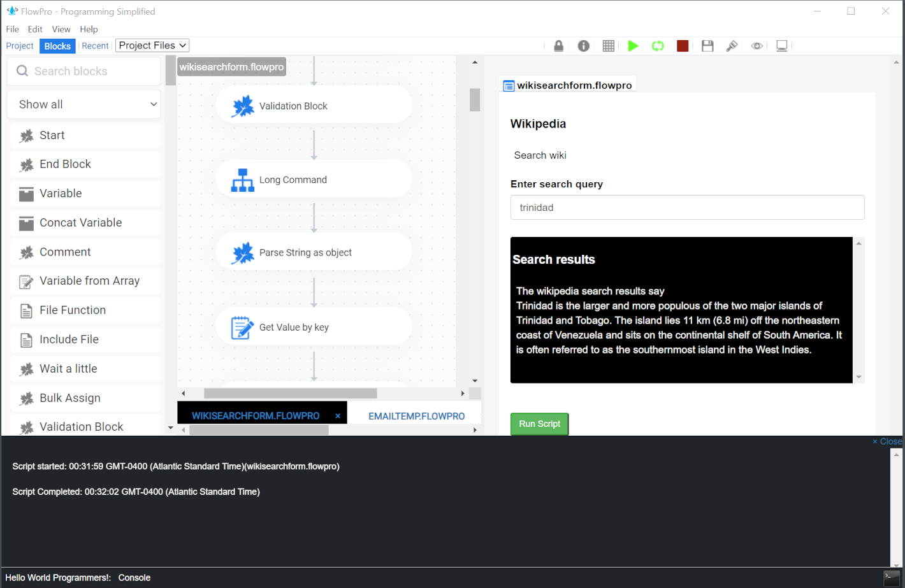Click the terminal icon at bottom right
This screenshot has width=905, height=588.
892,577
